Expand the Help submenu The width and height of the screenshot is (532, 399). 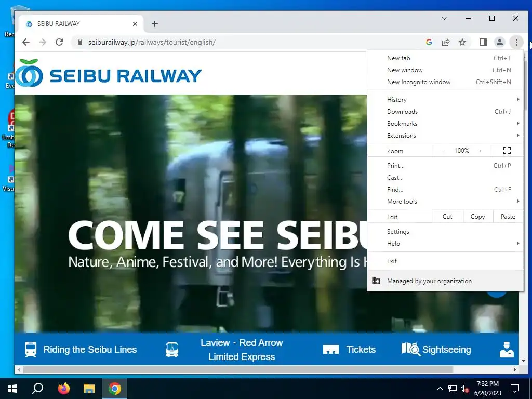(x=445, y=243)
